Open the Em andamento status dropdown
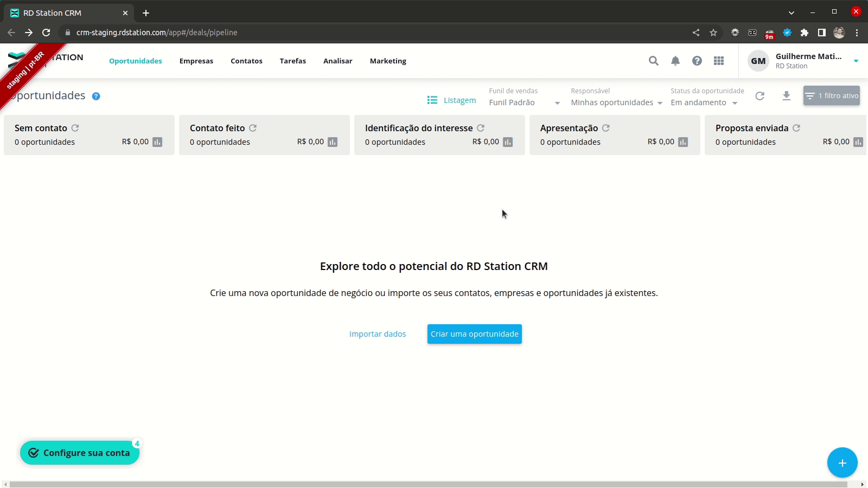Screen dimensions: 868x488 (704, 102)
